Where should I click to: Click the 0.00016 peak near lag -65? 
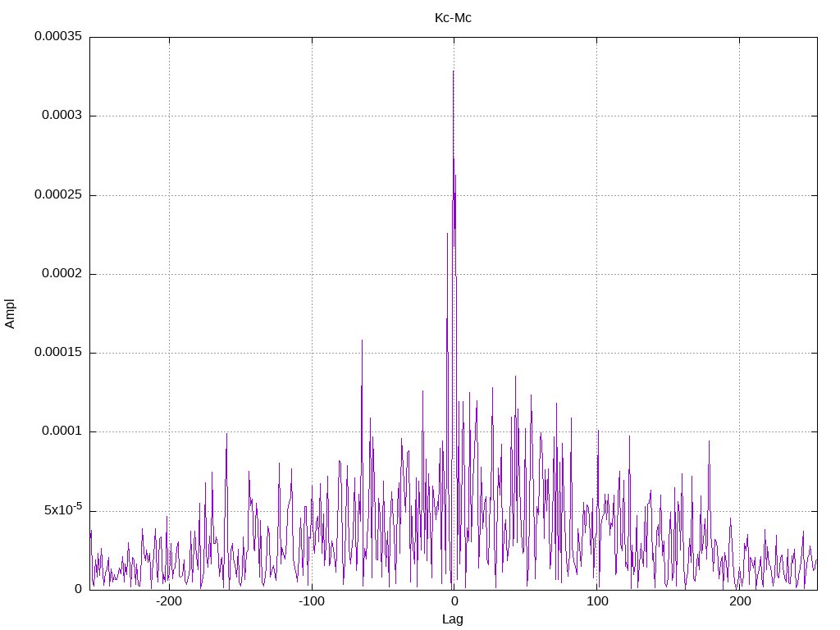(362, 340)
